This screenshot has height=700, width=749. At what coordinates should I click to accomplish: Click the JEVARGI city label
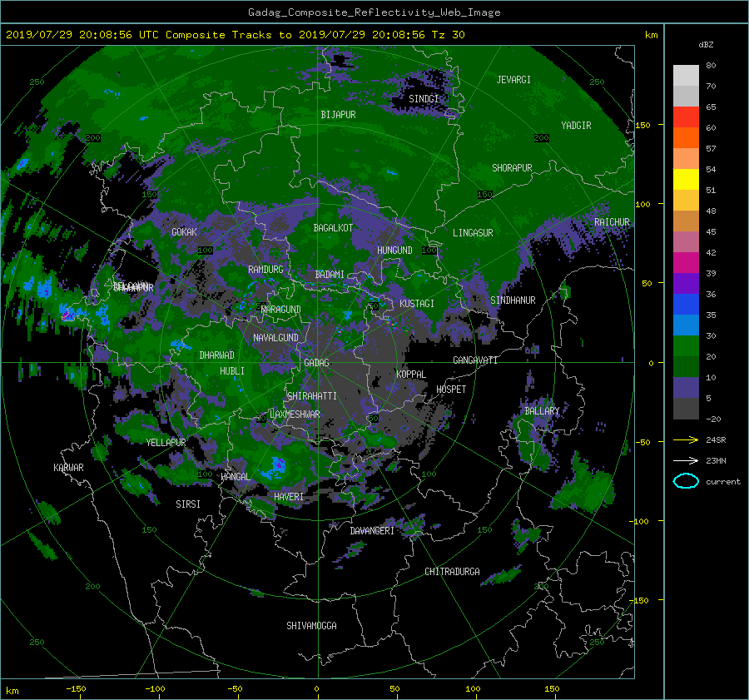(x=513, y=80)
